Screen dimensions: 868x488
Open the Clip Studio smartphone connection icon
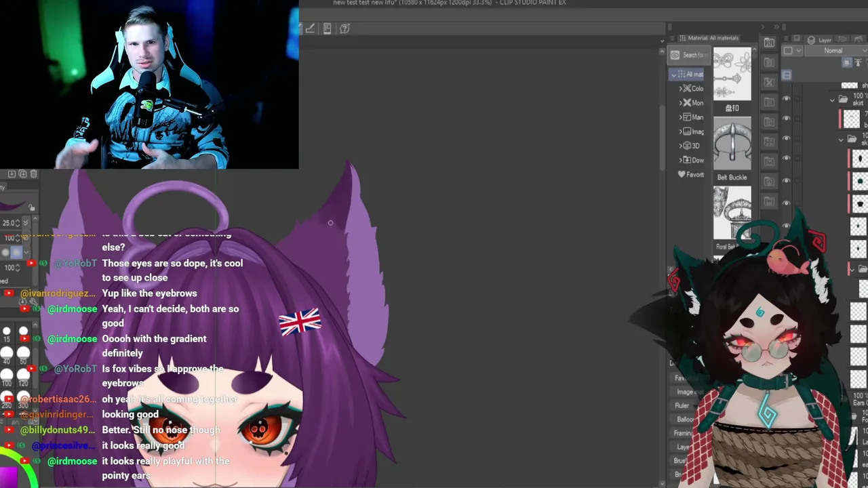tap(327, 28)
